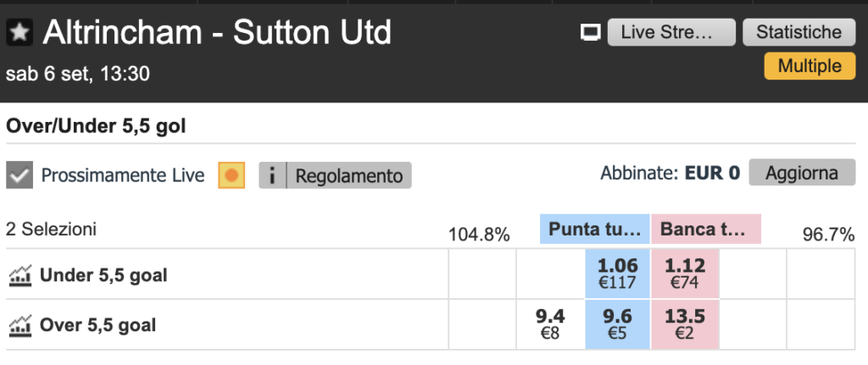Click the info icon next to Regolamento

pyautogui.click(x=272, y=175)
